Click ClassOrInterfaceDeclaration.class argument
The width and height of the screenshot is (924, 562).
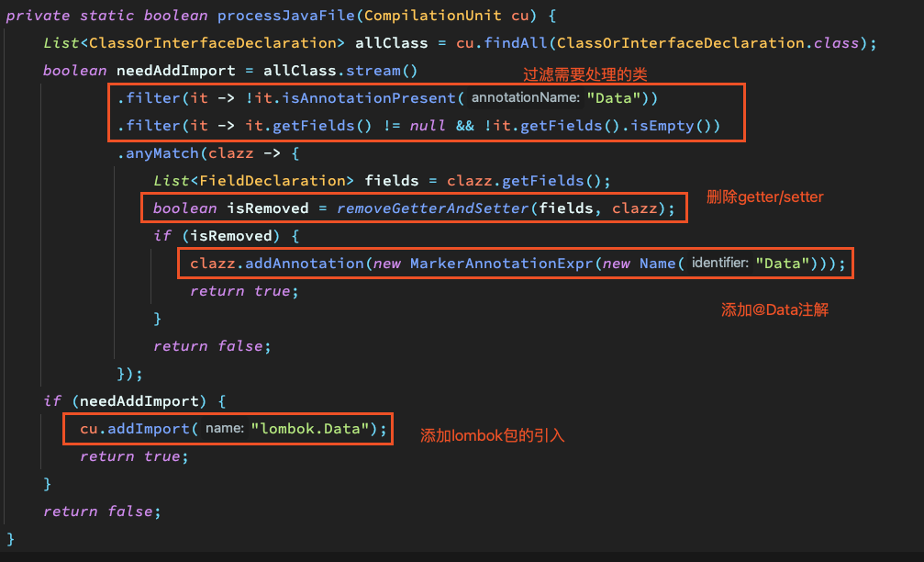click(x=707, y=43)
